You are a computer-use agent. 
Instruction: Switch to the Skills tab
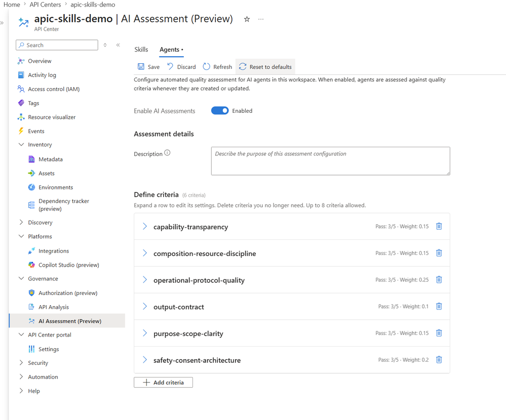tap(141, 49)
